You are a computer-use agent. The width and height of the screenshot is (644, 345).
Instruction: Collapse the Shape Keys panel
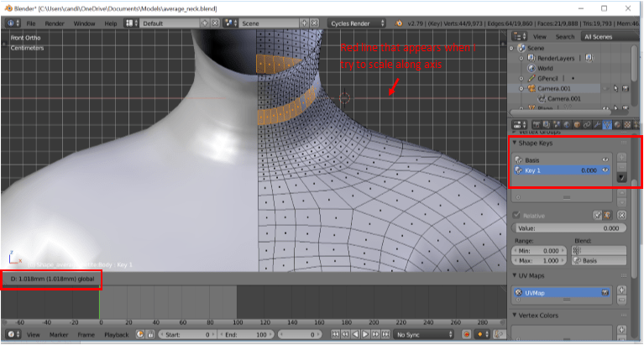click(515, 143)
